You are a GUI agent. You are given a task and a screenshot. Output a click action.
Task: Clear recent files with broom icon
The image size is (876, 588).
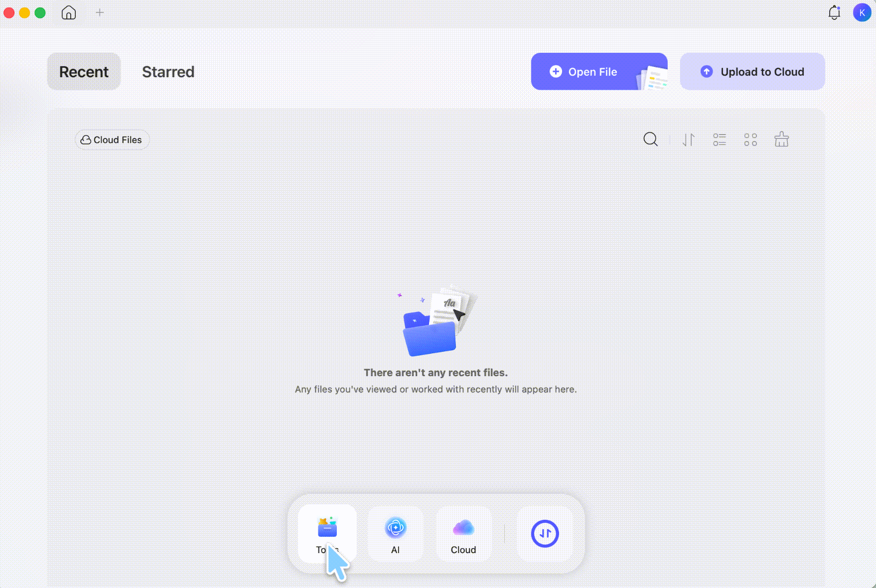coord(781,140)
